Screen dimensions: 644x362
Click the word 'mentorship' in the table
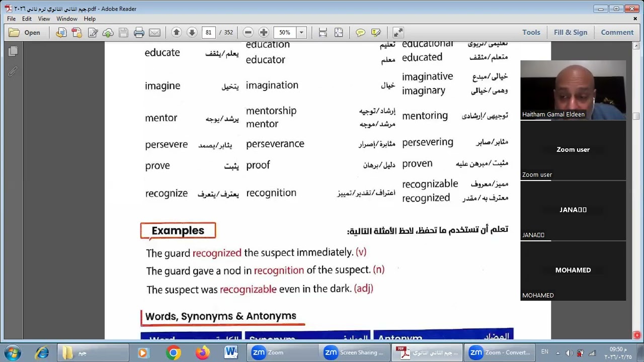tap(271, 111)
